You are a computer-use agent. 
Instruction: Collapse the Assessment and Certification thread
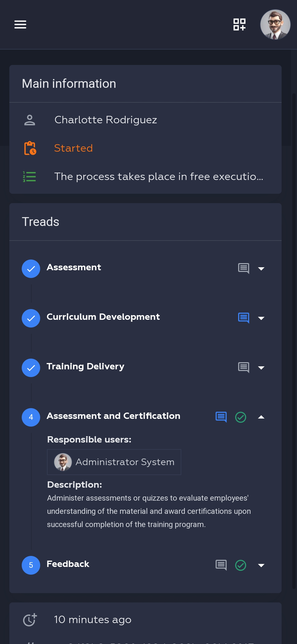coord(261,417)
